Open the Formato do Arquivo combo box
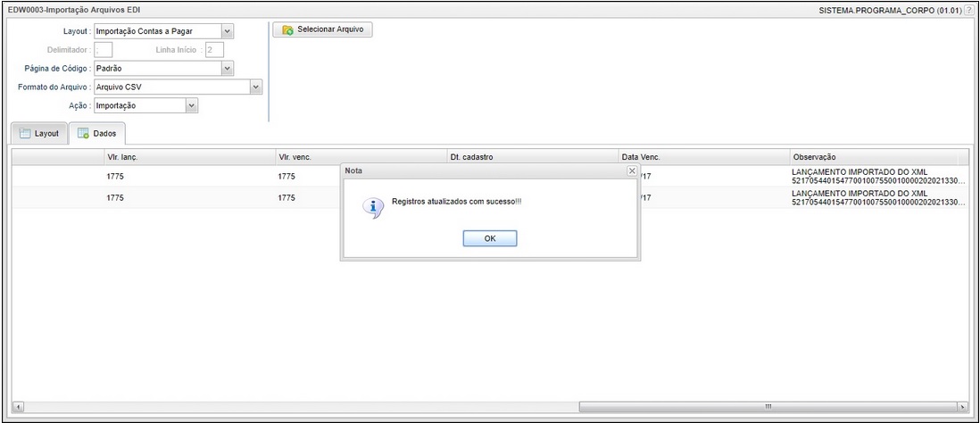 coord(256,87)
